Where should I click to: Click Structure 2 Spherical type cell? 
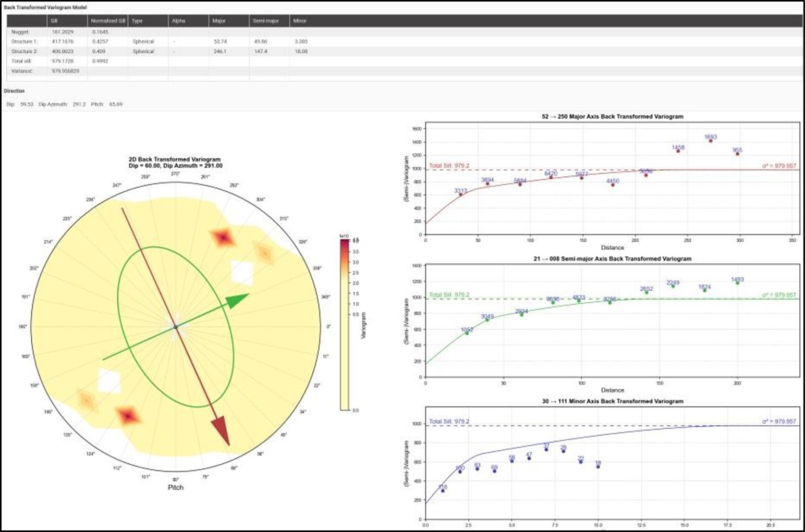tap(143, 52)
